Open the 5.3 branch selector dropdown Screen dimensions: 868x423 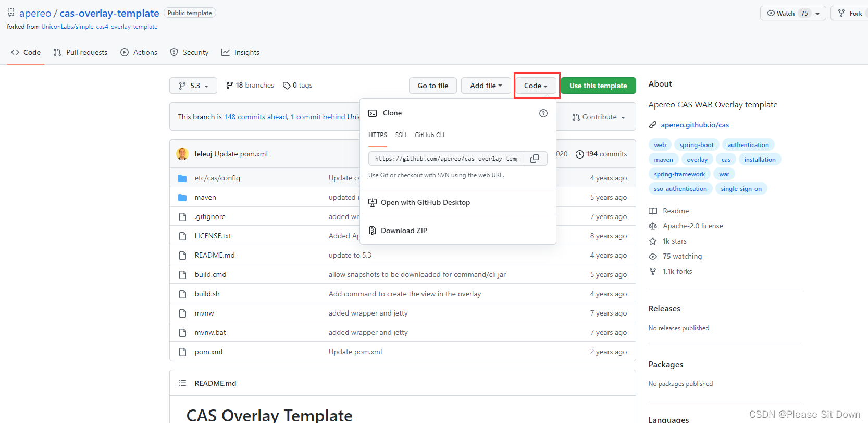193,86
